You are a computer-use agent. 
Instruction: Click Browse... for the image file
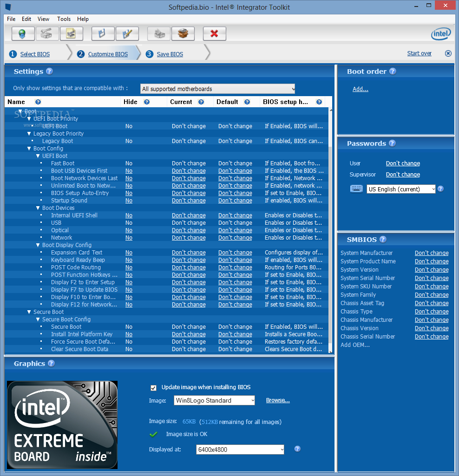(278, 400)
